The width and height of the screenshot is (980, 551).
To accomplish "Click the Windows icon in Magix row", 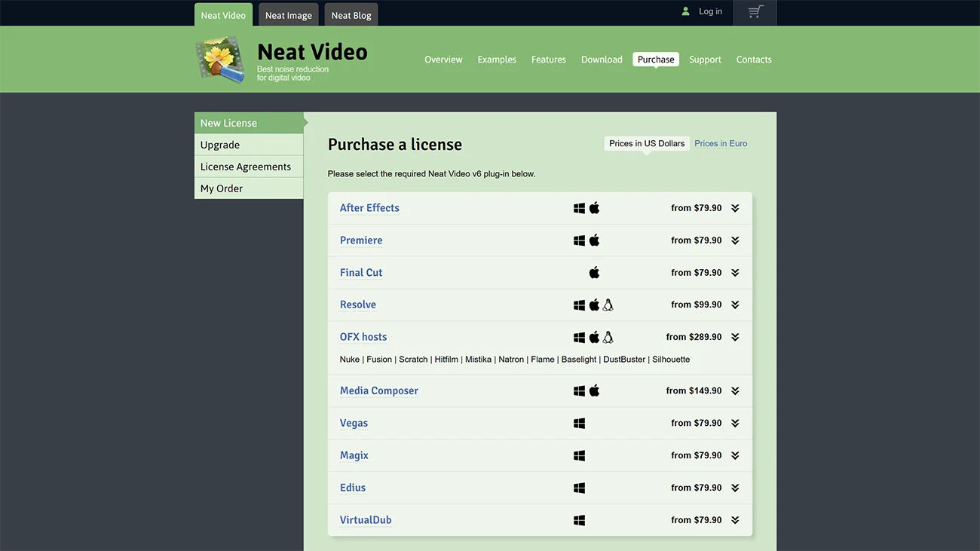I will pos(579,456).
